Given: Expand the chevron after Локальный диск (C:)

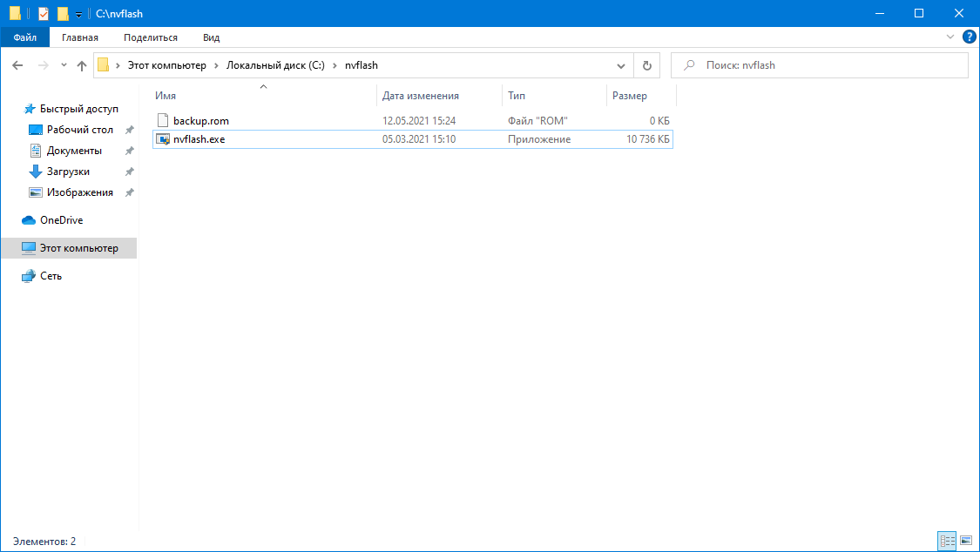Looking at the screenshot, I should [x=335, y=65].
